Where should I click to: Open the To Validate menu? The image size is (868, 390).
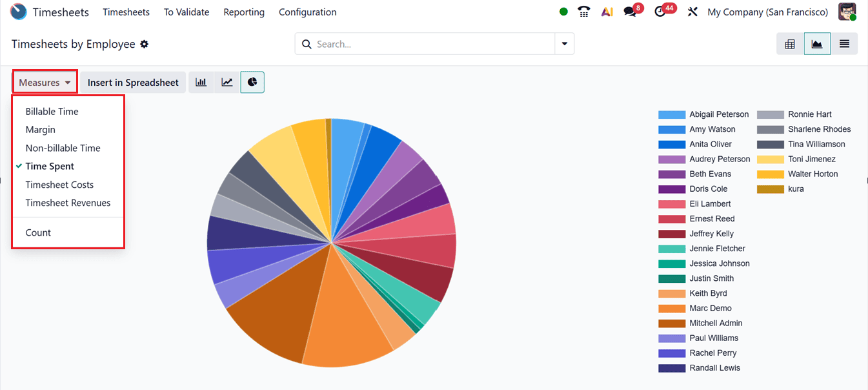click(x=187, y=12)
